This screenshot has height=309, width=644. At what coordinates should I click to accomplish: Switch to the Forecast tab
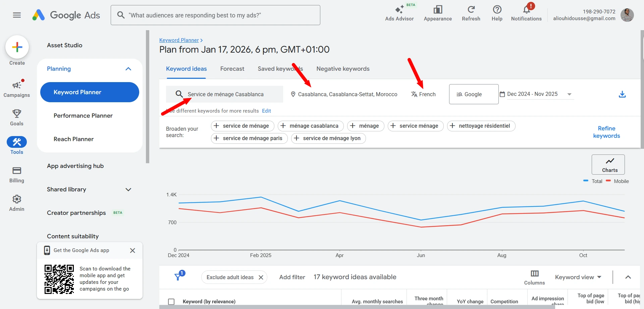(x=232, y=69)
